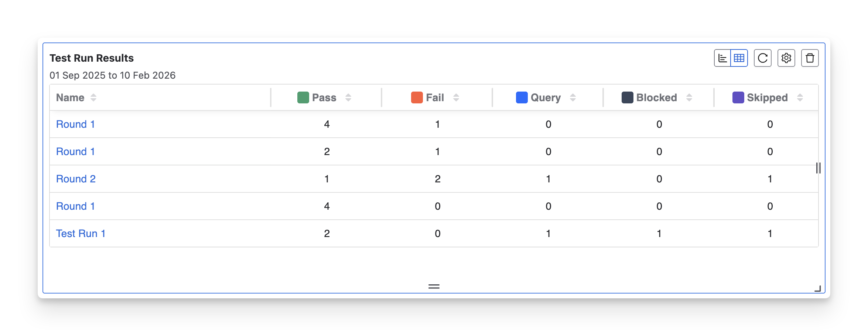
Task: Click the corner resize handle
Action: coord(818,289)
